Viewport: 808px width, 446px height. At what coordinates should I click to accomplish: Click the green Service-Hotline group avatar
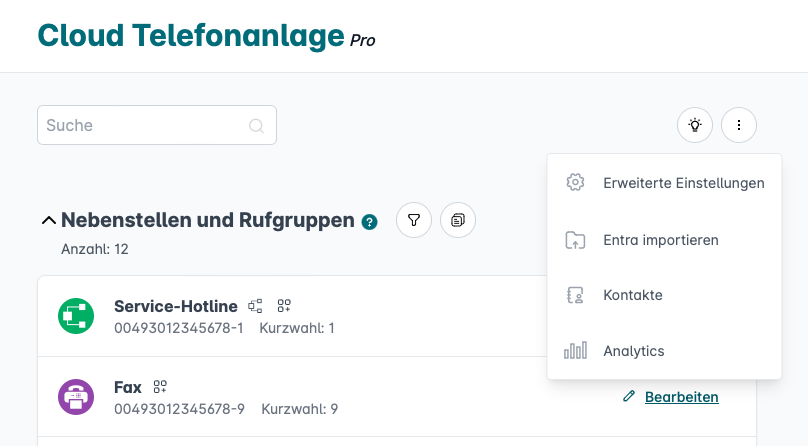(76, 316)
